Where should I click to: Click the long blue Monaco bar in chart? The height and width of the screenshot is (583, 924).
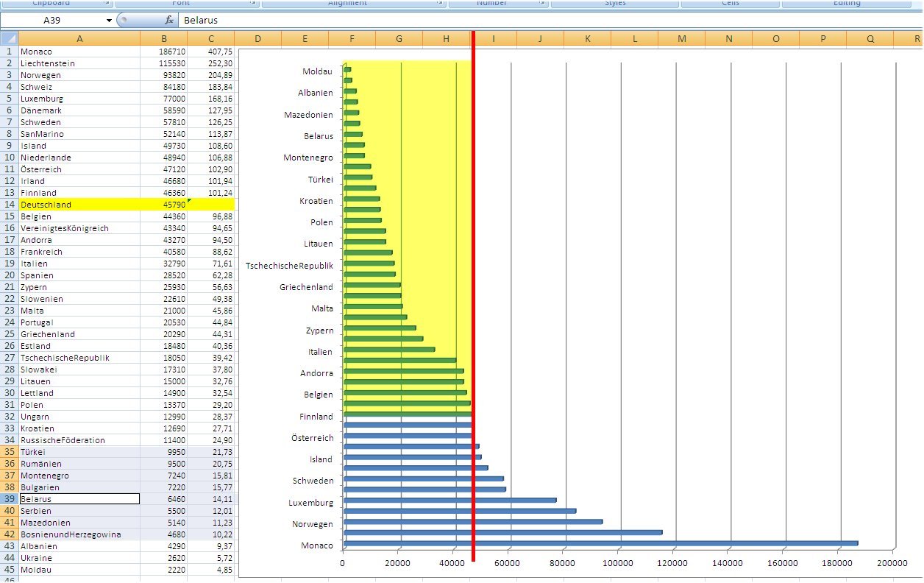pos(600,543)
